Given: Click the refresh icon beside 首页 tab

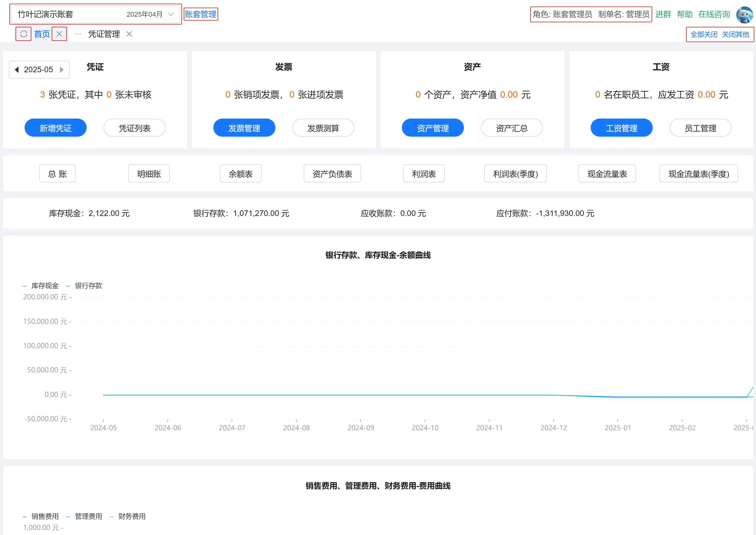Looking at the screenshot, I should (x=23, y=34).
